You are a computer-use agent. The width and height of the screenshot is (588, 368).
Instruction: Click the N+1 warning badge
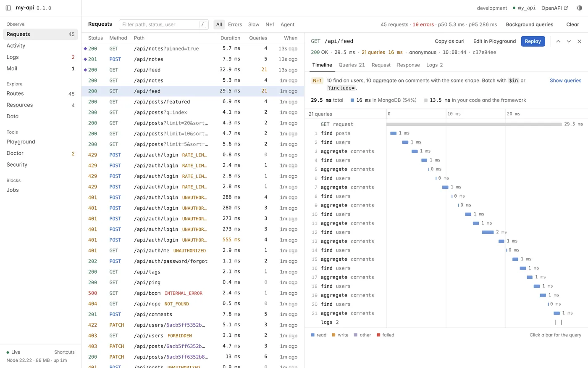pyautogui.click(x=317, y=81)
